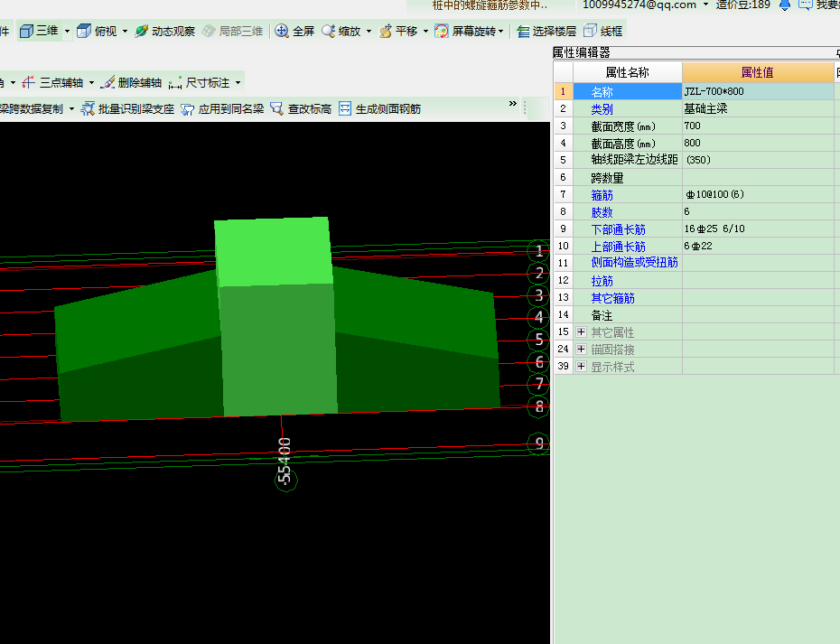Click section width value 700
This screenshot has width=840, height=644.
tap(758, 126)
